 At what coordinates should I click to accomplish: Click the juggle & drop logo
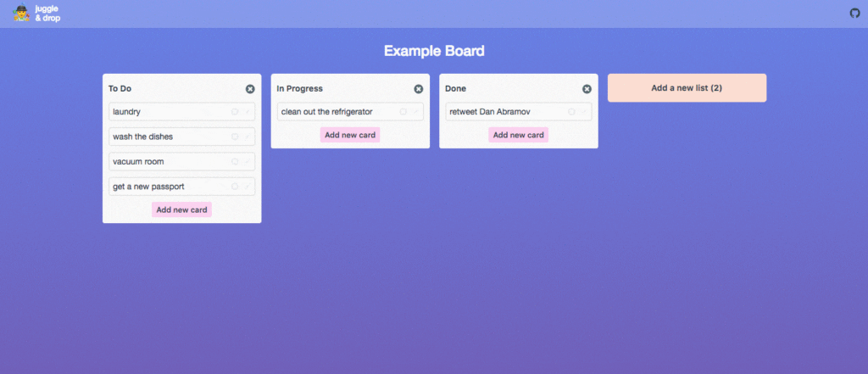(21, 13)
